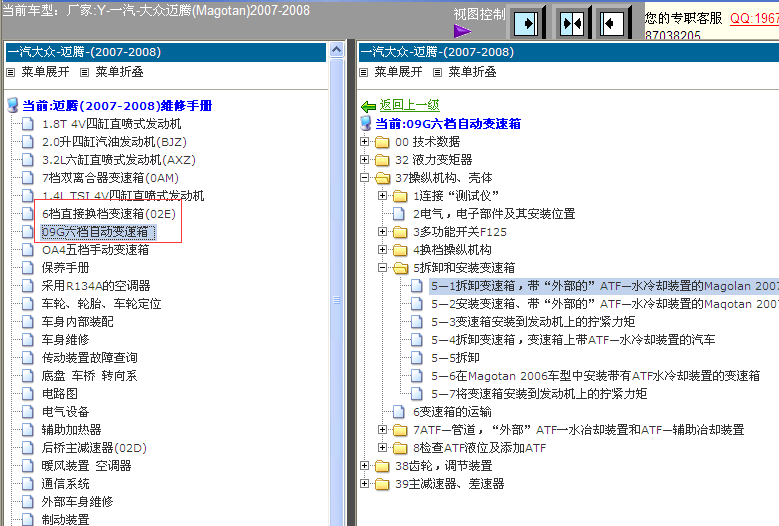Select 09G六档自动变速箱 in the left tree

98,232
